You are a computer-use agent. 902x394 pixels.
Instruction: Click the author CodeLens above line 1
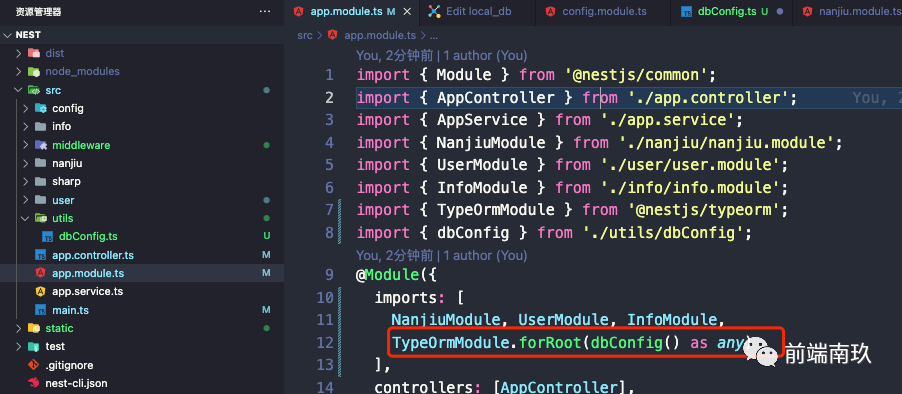point(441,56)
